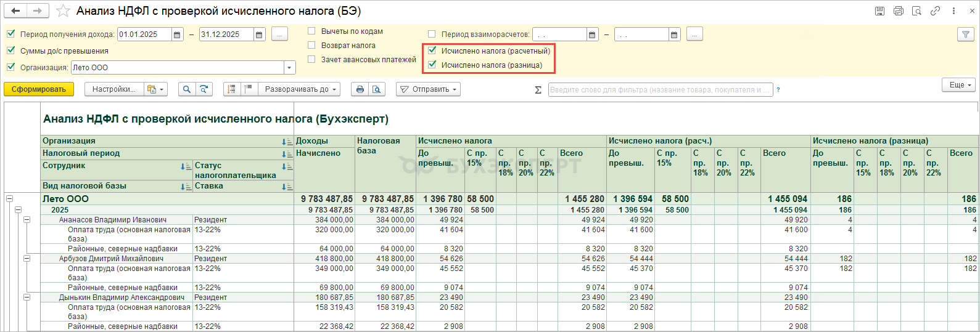Click the get link (chain) icon
This screenshot has height=332, width=980.
coord(935,11)
